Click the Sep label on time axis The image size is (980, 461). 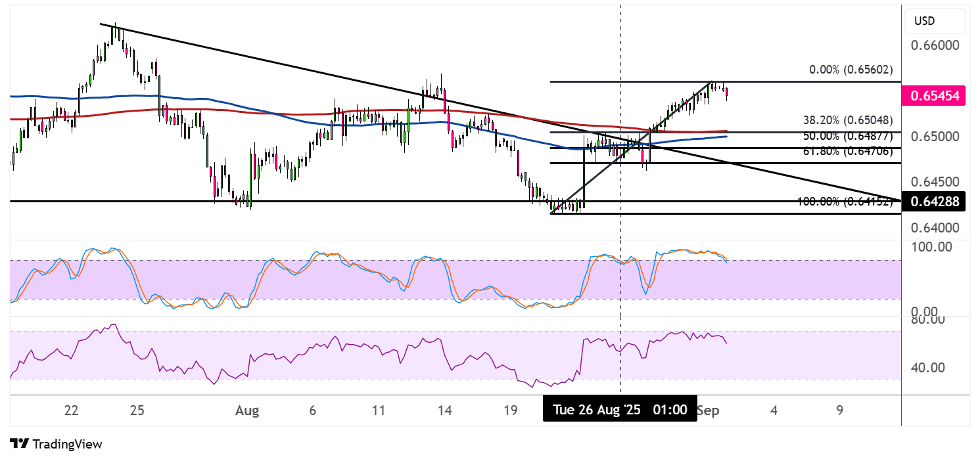709,410
